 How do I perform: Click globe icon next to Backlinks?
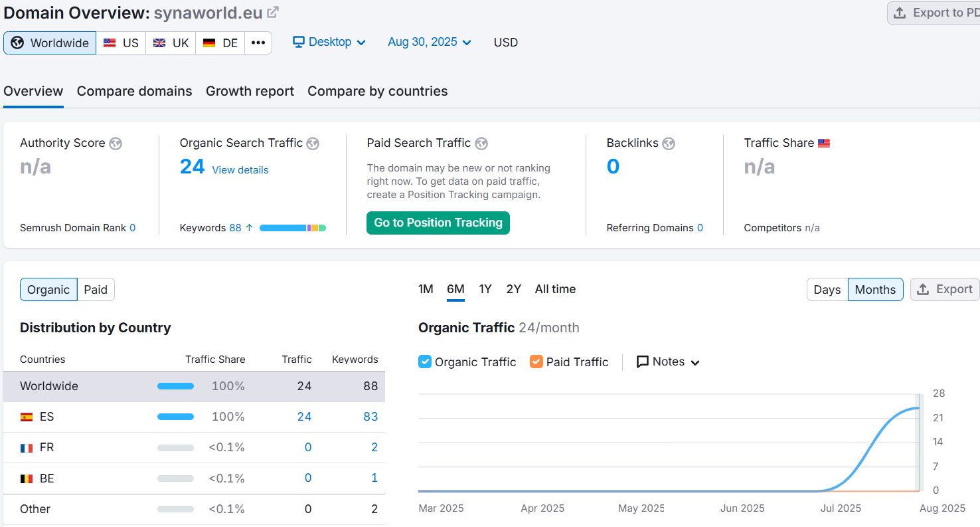tap(669, 144)
